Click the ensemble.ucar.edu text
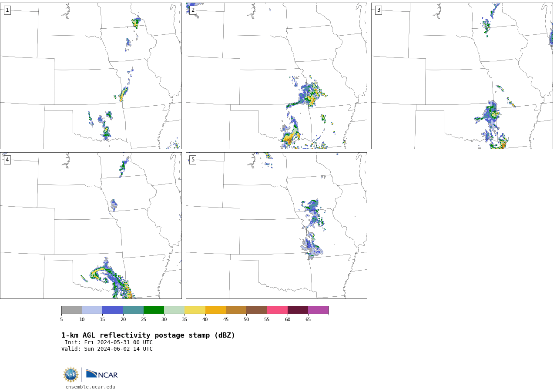The image size is (557, 392). [x=91, y=387]
